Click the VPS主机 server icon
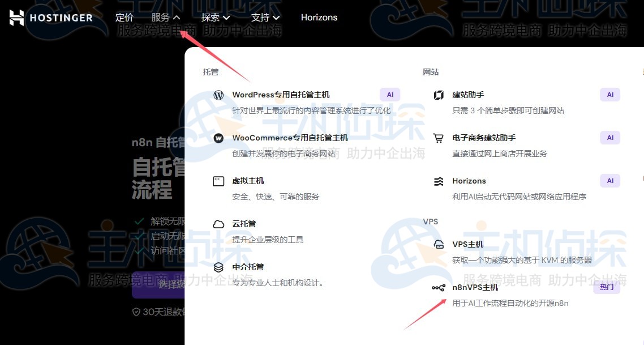644x345 pixels. pos(439,244)
